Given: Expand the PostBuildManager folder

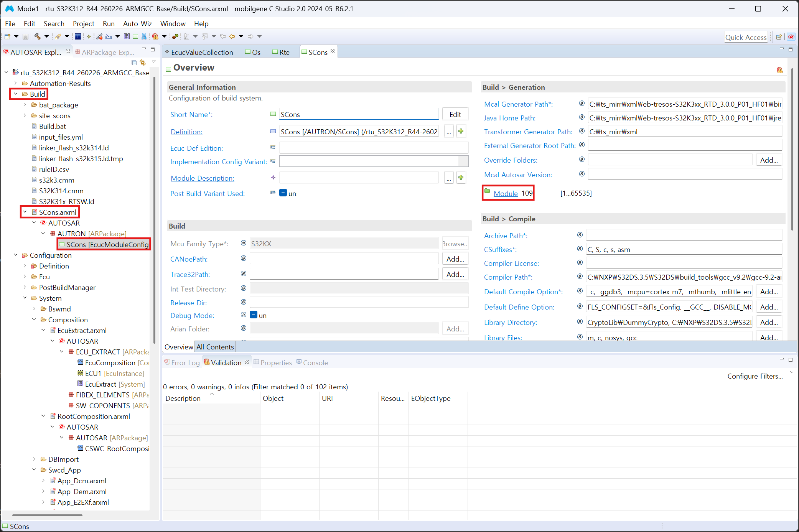Looking at the screenshot, I should point(25,287).
